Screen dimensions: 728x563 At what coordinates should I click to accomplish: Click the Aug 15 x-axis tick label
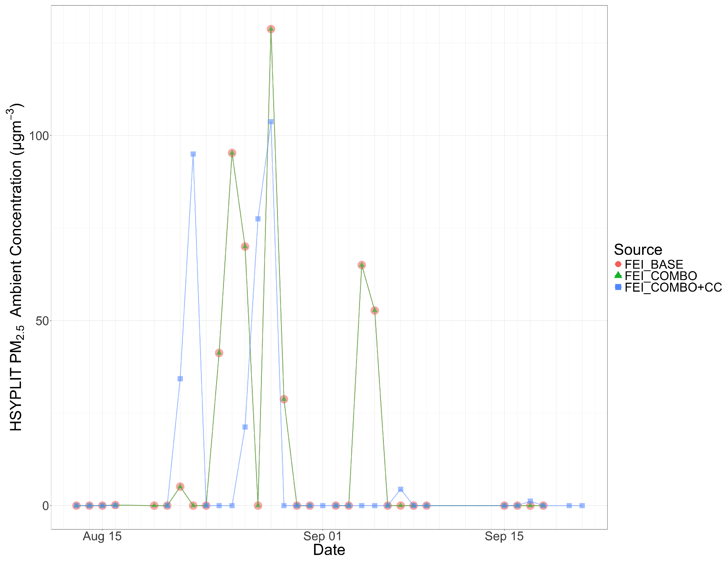[x=102, y=536]
